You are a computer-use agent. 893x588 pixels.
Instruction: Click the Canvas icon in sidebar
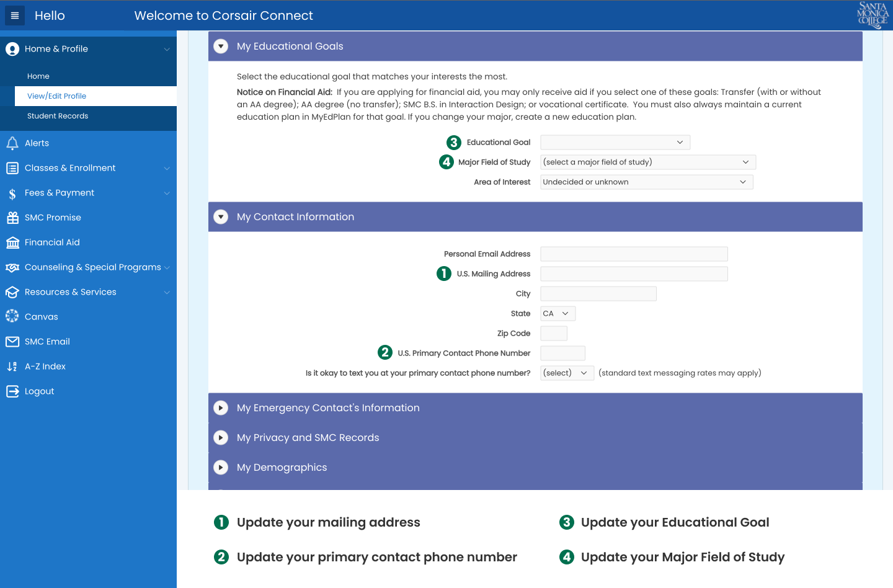coord(12,316)
